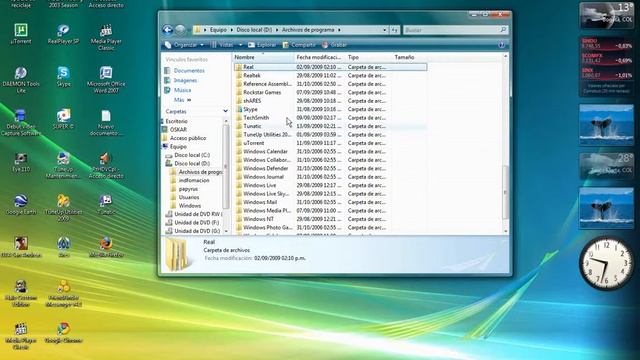Click in the Buscar search field

coord(451,30)
